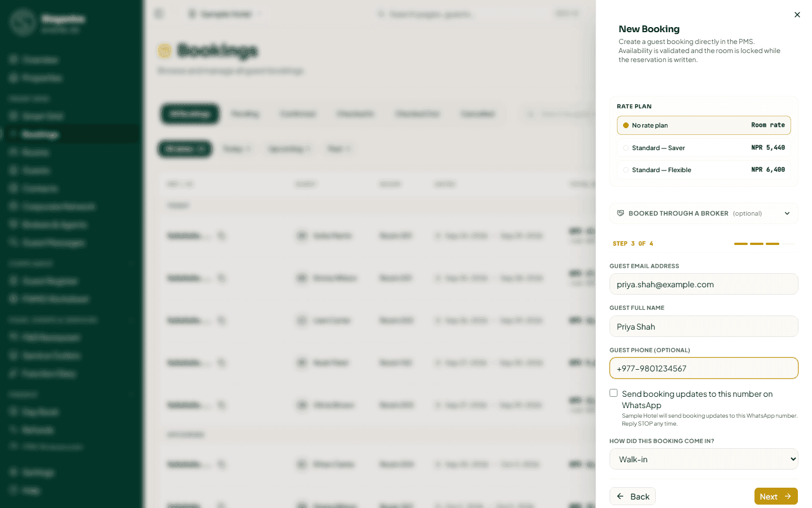Close the New Booking panel with X
Screen dimensions: 812x508
point(797,15)
